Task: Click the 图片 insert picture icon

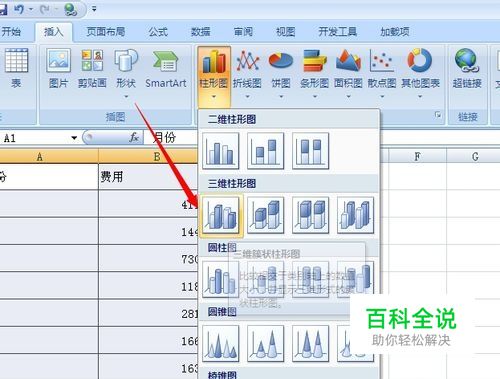Action: [58, 69]
